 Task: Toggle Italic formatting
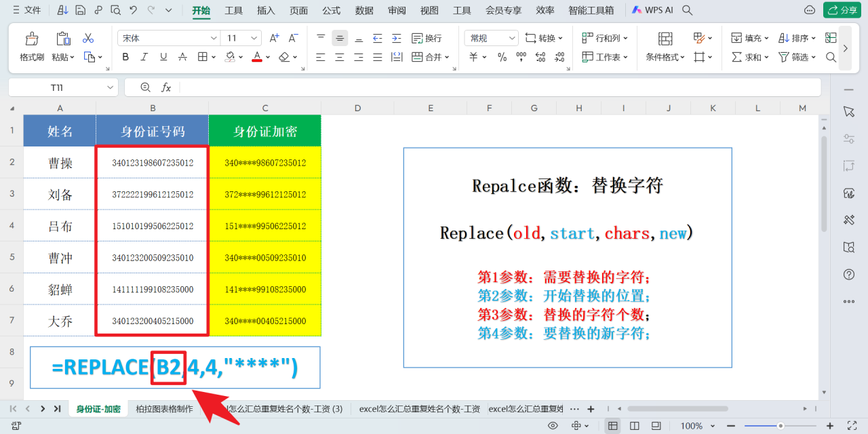[x=144, y=57]
